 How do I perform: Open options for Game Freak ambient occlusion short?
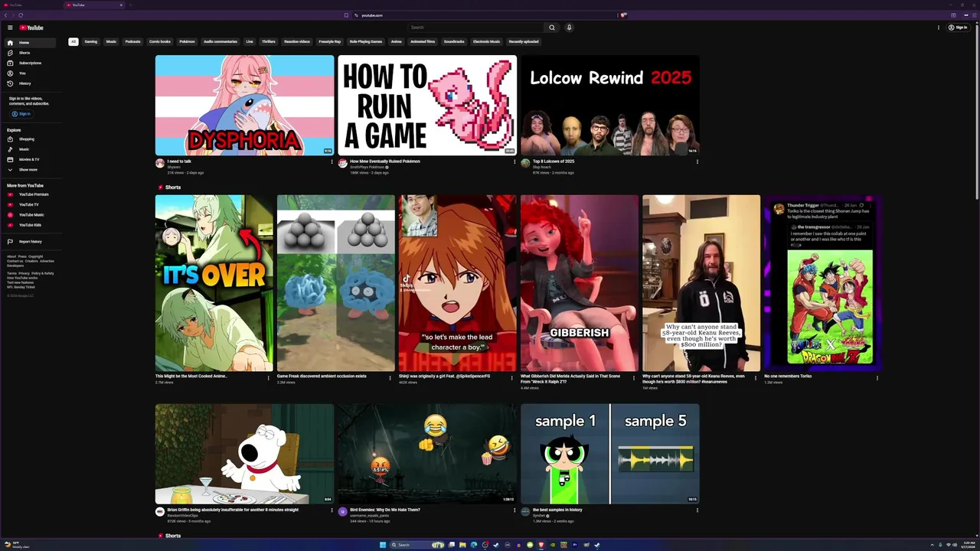pyautogui.click(x=390, y=377)
